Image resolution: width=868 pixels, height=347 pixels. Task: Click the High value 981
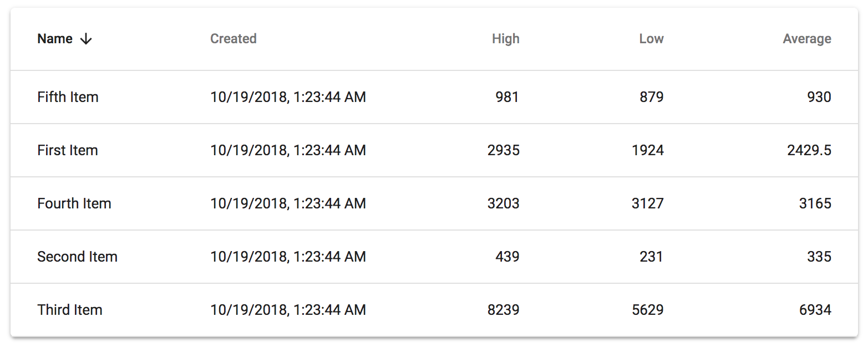507,97
